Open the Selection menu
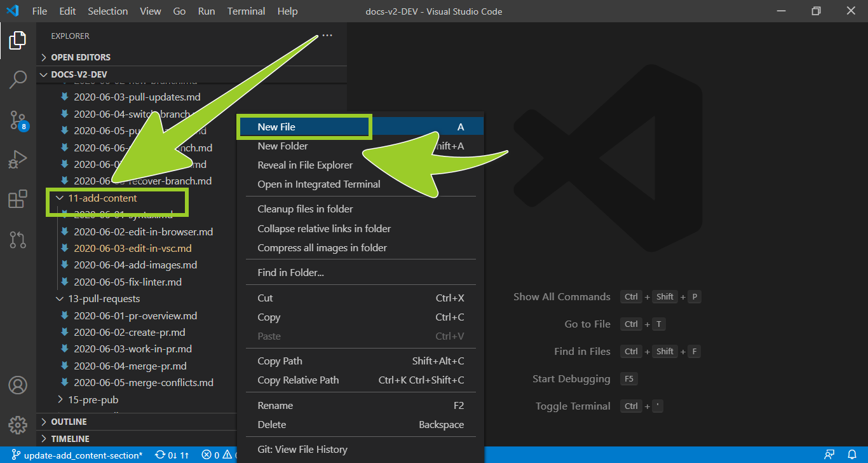 click(x=108, y=11)
